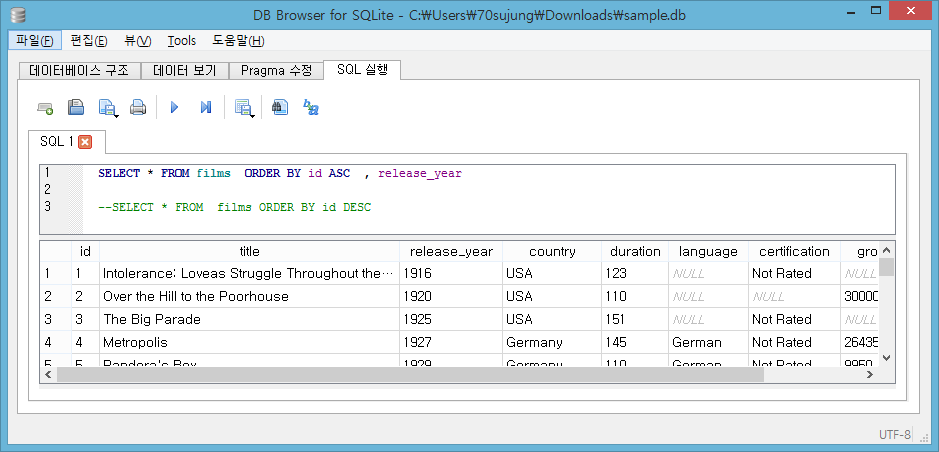
Task: Sort by the id column header
Action: tap(85, 251)
